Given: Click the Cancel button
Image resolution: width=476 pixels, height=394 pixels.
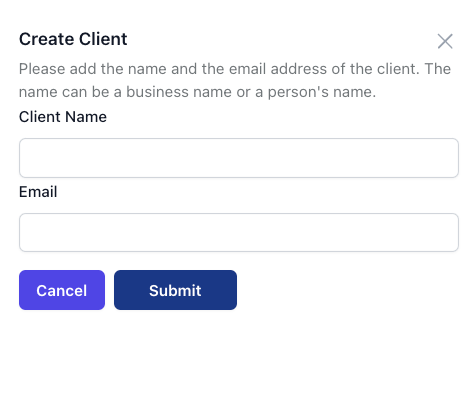Looking at the screenshot, I should click(x=62, y=290).
